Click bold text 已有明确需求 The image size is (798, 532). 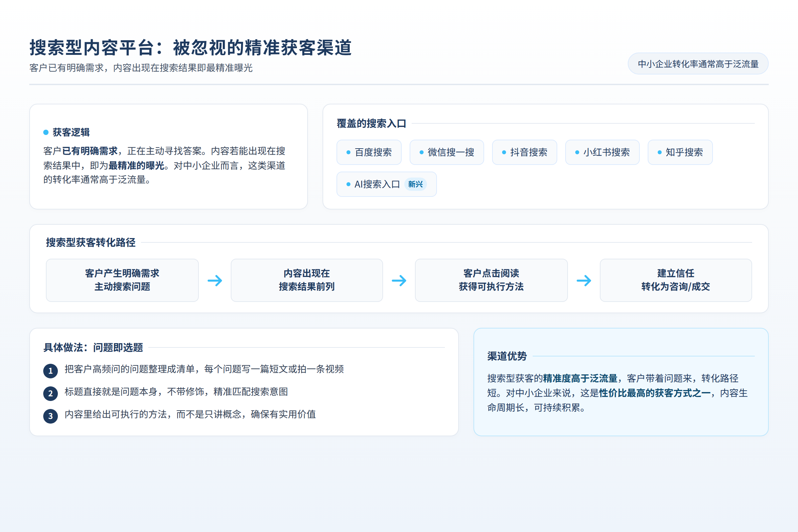click(90, 151)
